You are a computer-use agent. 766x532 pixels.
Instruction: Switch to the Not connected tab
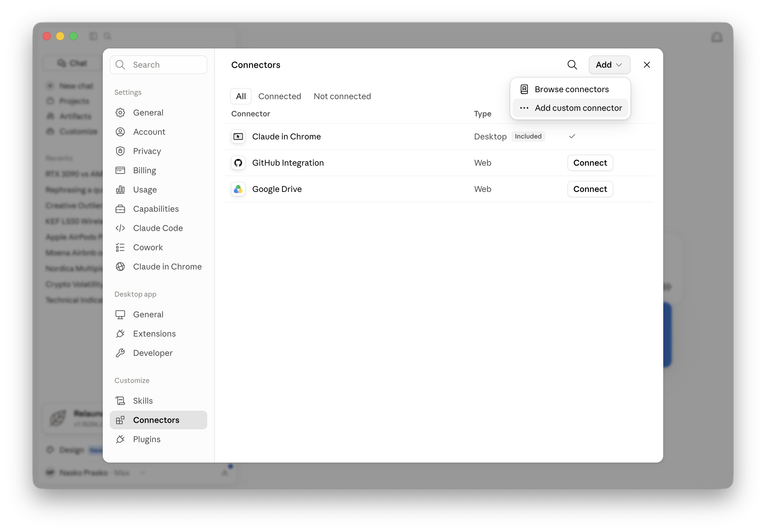coord(342,96)
